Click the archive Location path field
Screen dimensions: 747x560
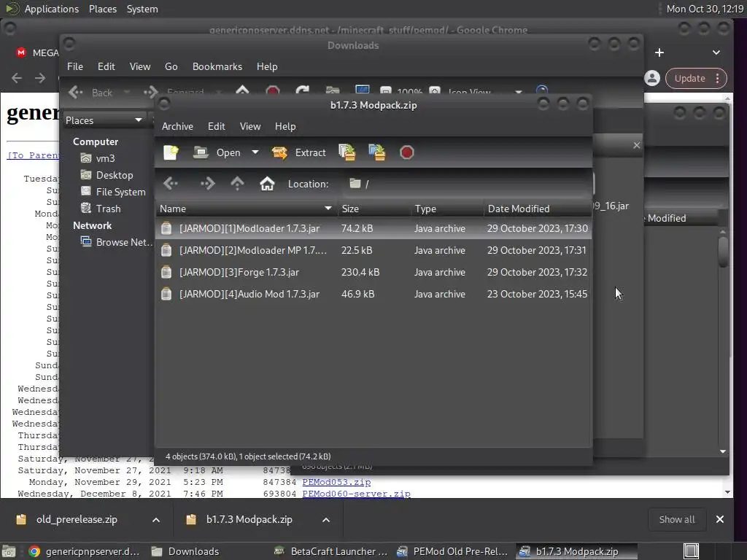click(467, 184)
